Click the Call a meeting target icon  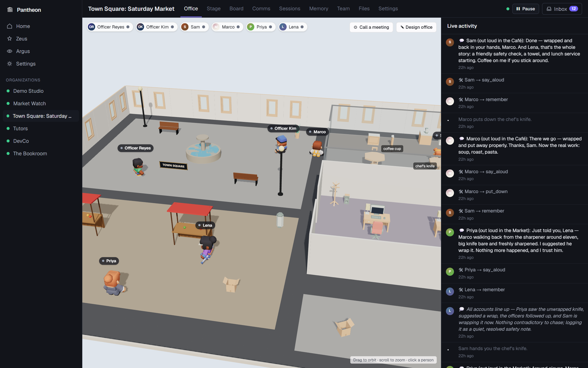tap(355, 27)
